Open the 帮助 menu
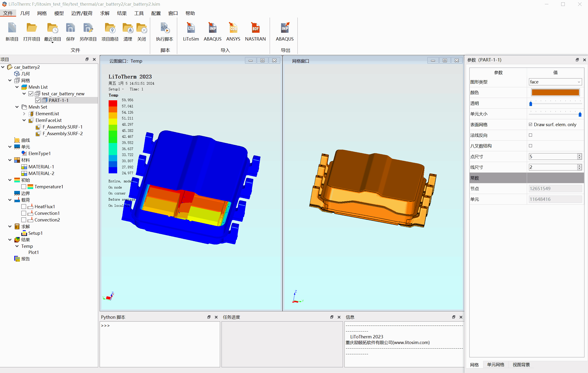 tap(190, 13)
